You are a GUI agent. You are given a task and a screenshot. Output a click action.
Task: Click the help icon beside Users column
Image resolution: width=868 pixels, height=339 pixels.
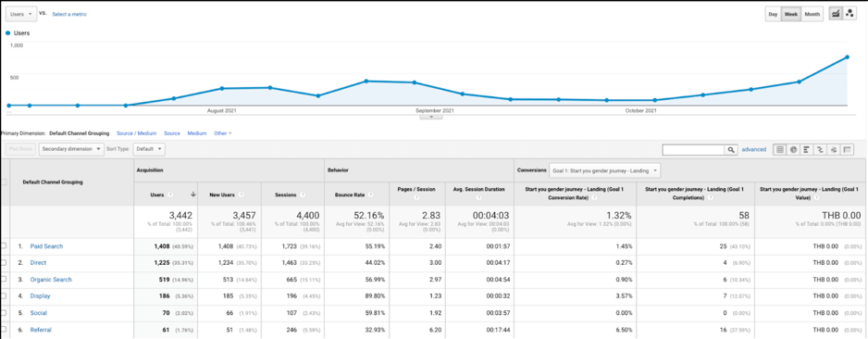[x=170, y=195]
